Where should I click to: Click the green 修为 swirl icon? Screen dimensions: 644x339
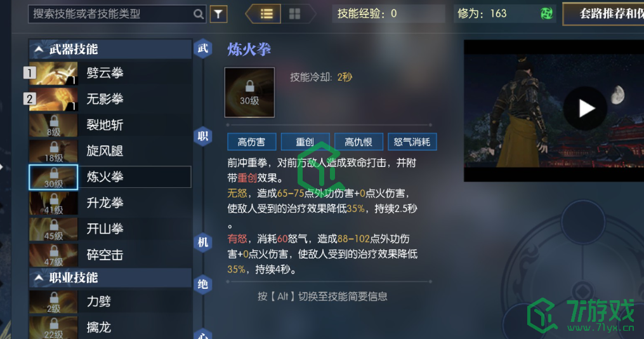[547, 13]
